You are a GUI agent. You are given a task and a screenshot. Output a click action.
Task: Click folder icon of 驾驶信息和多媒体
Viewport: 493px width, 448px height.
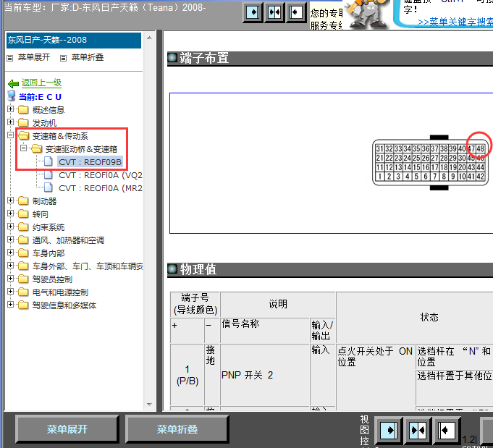23,305
